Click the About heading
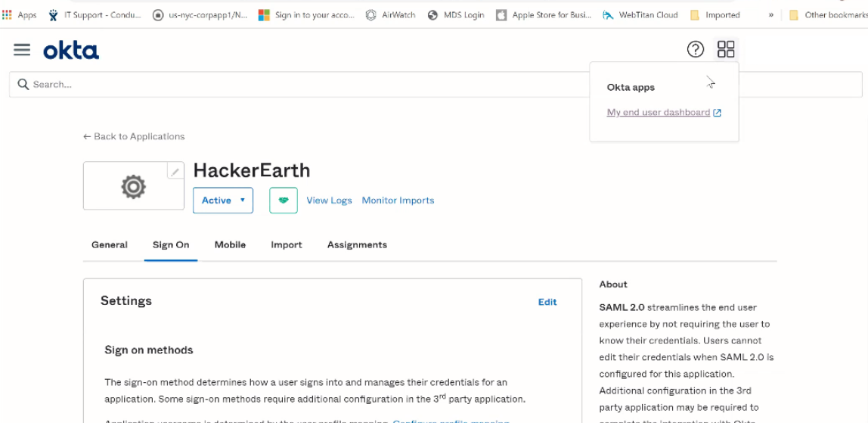This screenshot has width=868, height=423. coord(613,284)
